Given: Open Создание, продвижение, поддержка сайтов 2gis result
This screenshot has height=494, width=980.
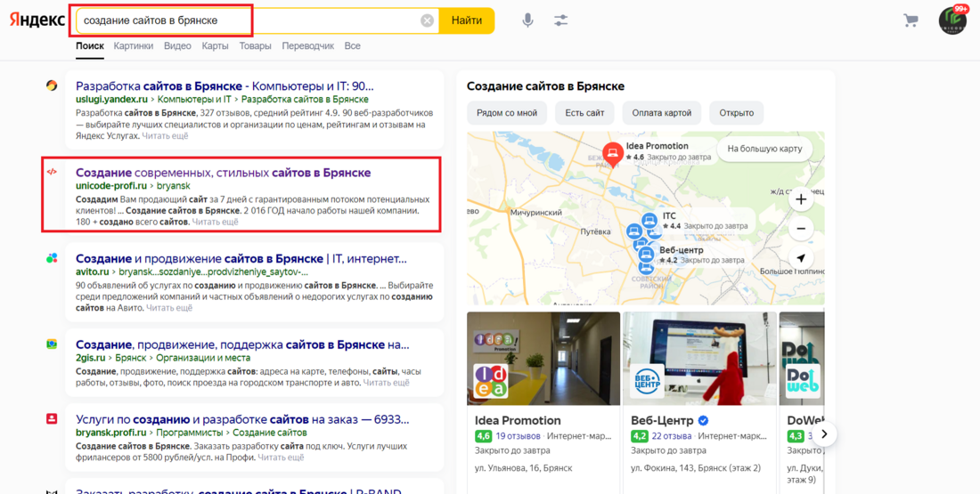Looking at the screenshot, I should [x=241, y=344].
